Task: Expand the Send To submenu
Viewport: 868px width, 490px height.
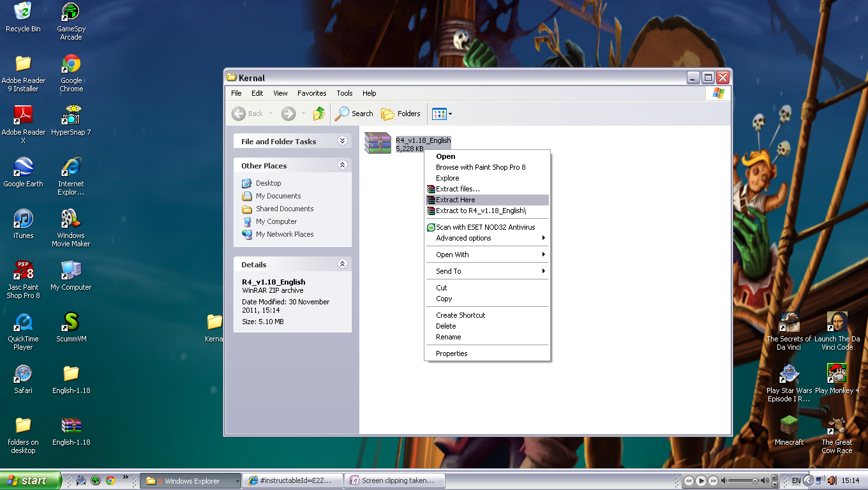Action: [488, 271]
